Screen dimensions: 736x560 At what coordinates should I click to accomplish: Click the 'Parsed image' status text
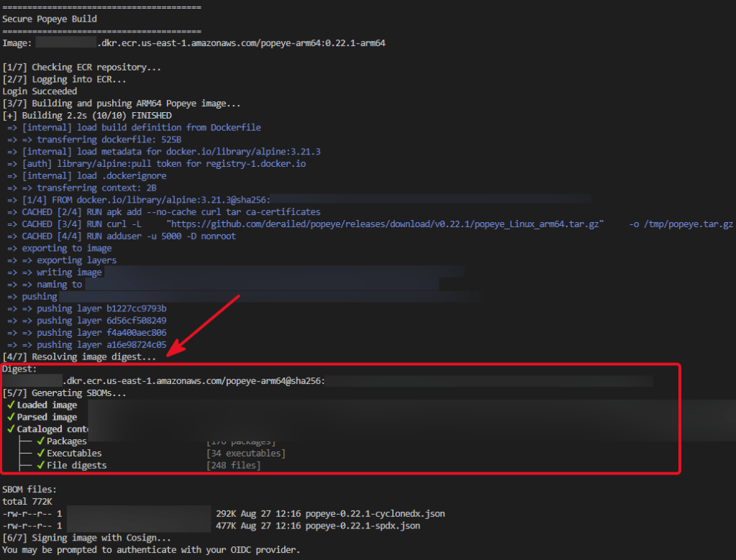[47, 418]
